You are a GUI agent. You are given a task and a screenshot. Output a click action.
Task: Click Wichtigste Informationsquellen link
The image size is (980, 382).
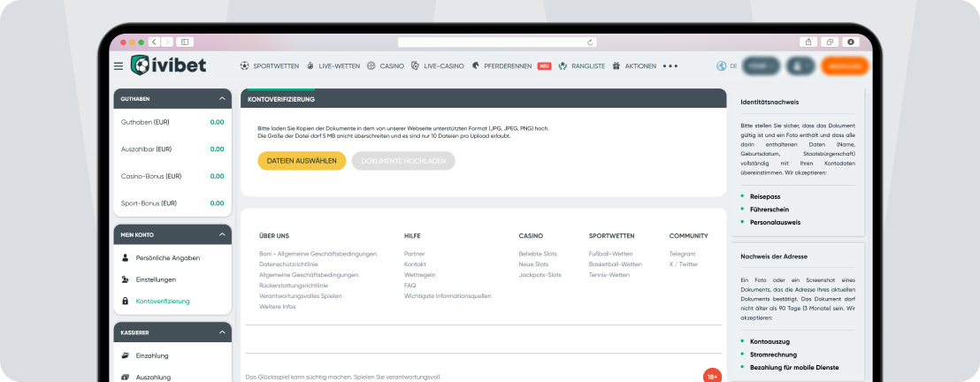pos(448,295)
